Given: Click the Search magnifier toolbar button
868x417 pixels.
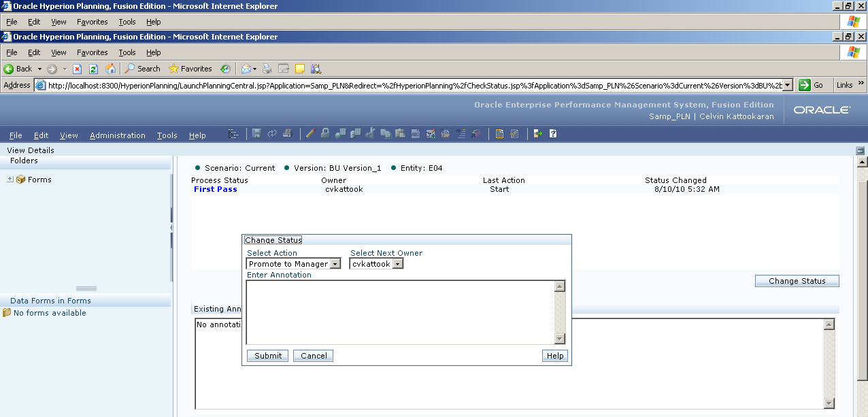Looking at the screenshot, I should (x=142, y=69).
